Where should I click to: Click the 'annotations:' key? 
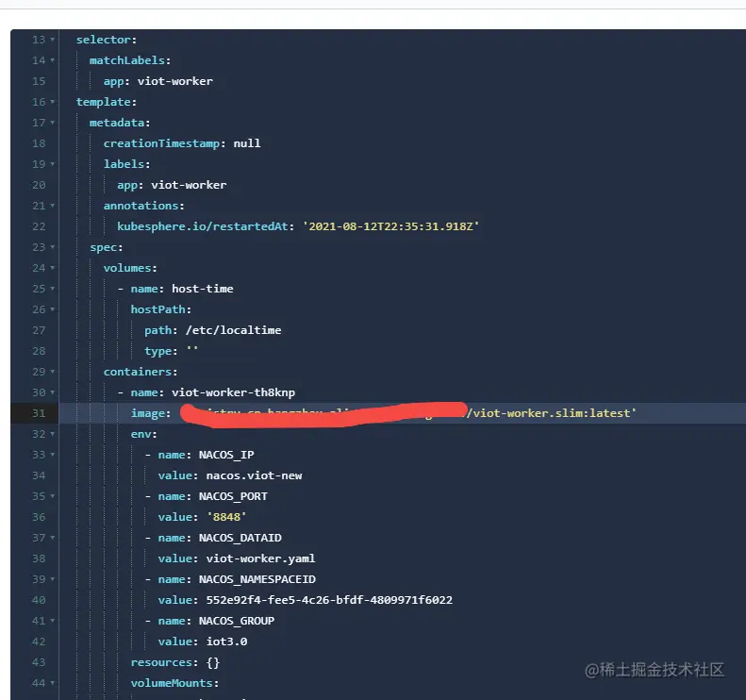coord(144,206)
